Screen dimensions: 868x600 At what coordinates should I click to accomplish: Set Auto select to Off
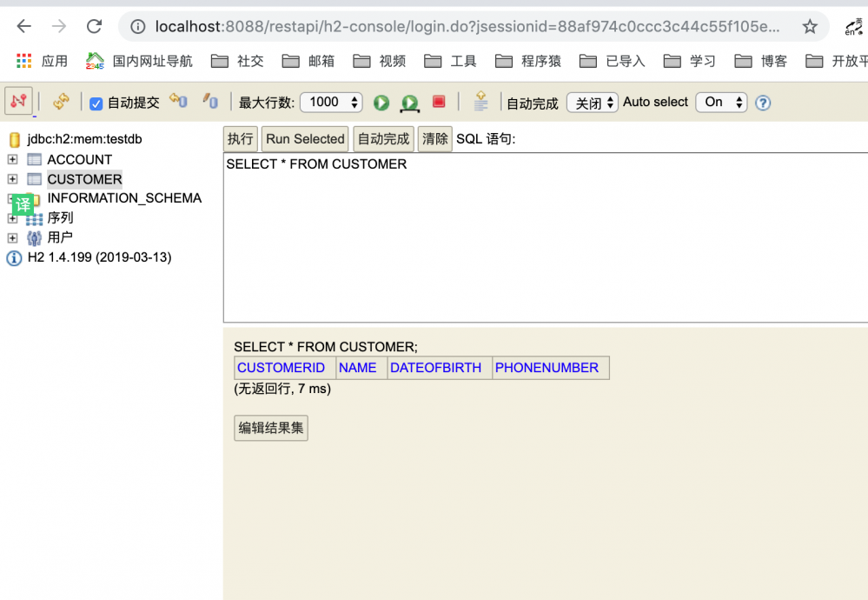(721, 102)
